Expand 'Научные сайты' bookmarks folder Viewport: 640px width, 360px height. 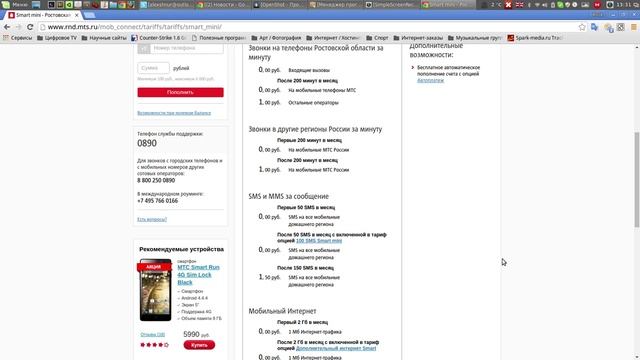pyautogui.click(x=104, y=38)
